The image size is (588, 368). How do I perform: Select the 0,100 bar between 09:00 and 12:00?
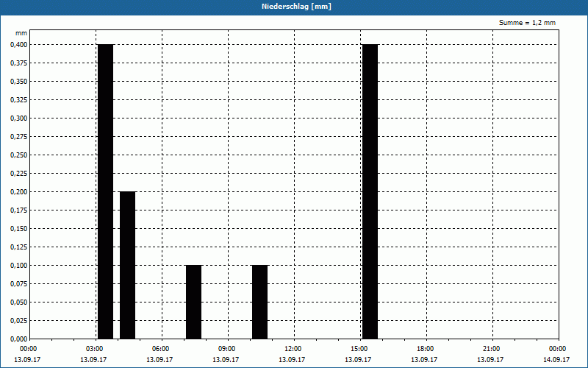coord(260,302)
